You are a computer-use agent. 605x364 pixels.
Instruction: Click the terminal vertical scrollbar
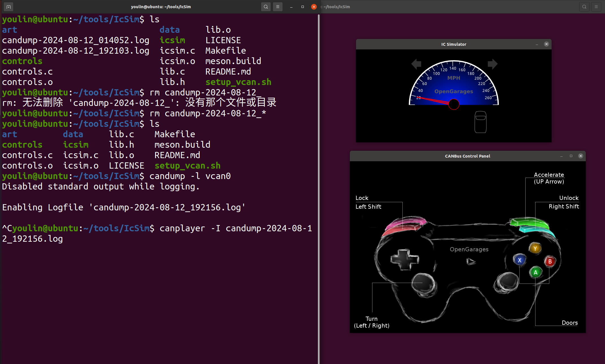click(318, 189)
